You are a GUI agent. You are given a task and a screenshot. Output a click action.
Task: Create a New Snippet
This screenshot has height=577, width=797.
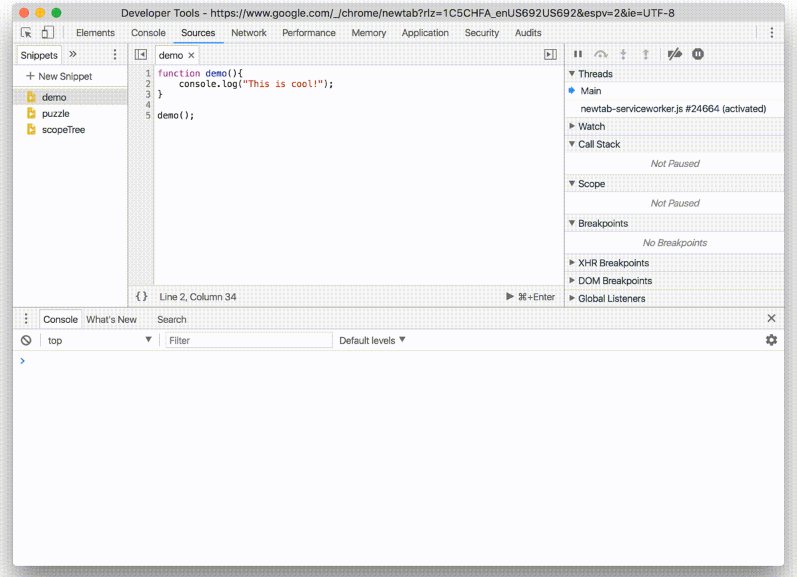pyautogui.click(x=59, y=76)
